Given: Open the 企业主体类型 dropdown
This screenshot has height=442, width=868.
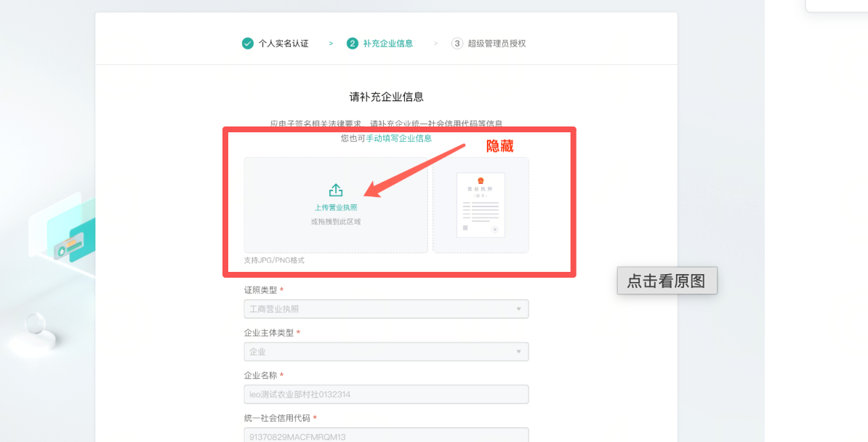Looking at the screenshot, I should tap(387, 352).
